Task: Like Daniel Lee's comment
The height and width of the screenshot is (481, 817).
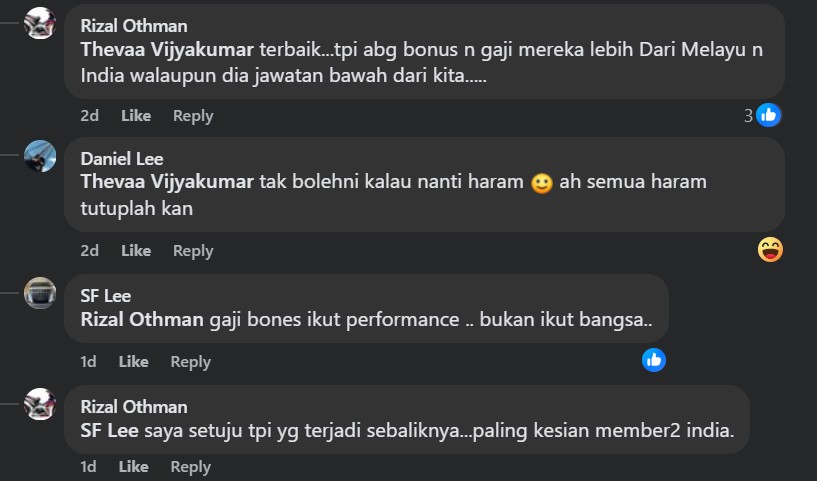Action: pos(136,251)
